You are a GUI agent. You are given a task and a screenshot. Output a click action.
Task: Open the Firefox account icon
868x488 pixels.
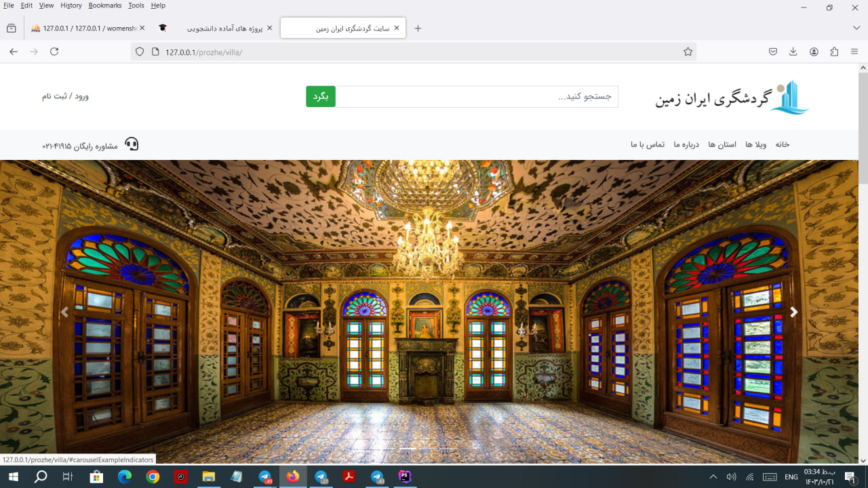click(812, 51)
